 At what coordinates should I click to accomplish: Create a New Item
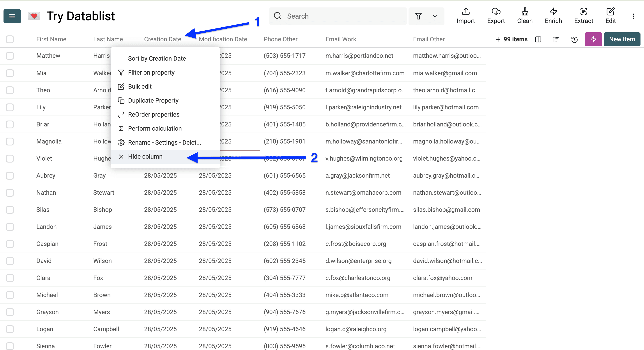[x=622, y=39]
